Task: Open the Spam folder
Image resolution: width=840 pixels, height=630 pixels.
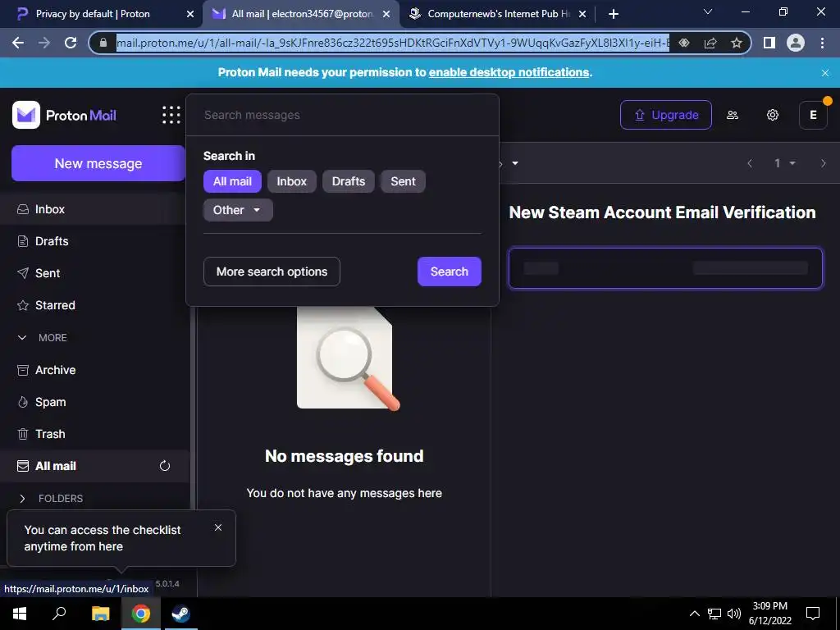Action: click(94, 402)
